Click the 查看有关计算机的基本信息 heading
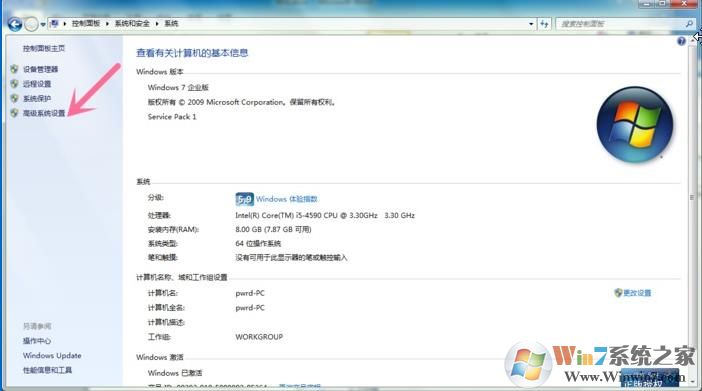Screen dimensions: 702x391 click(x=192, y=53)
